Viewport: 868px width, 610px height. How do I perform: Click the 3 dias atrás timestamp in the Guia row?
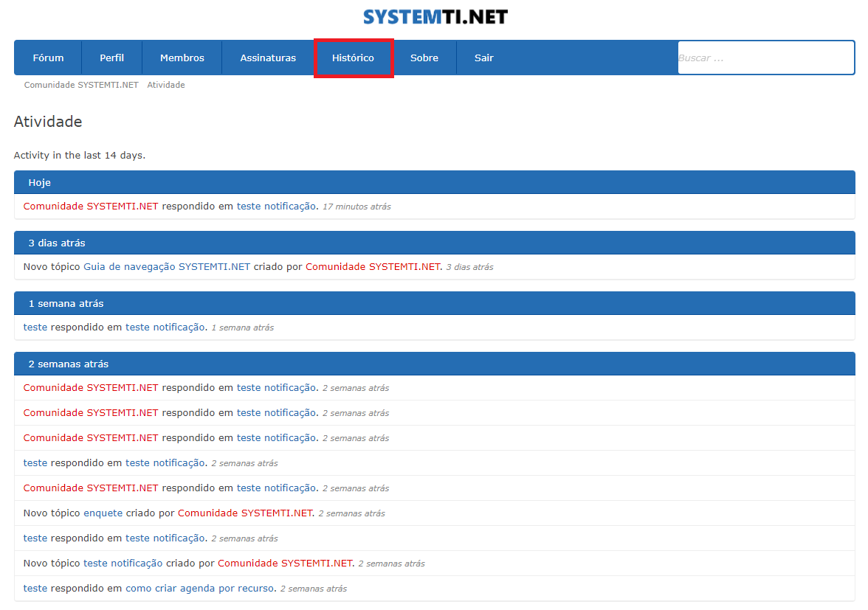[x=470, y=267]
